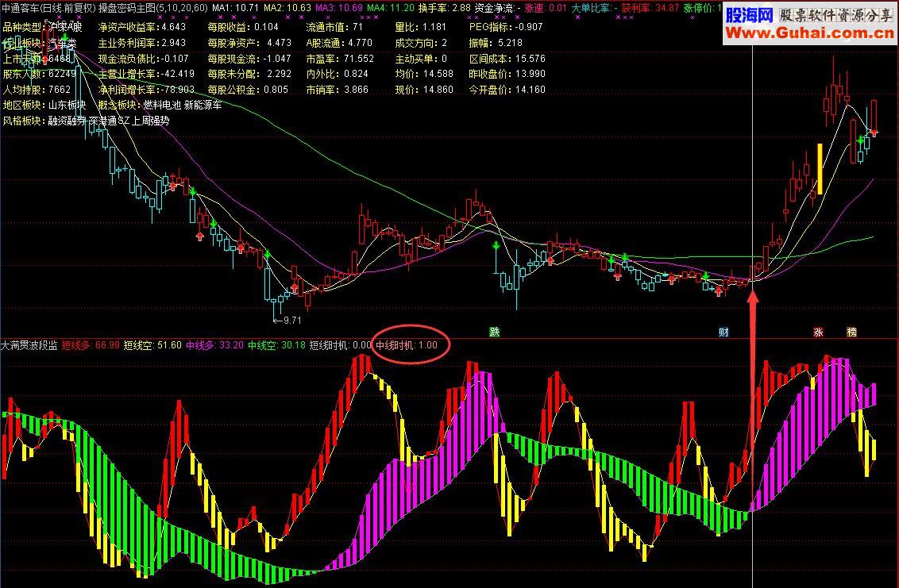The height and width of the screenshot is (588, 899).
Task: Click the 榜 event marker
Action: click(x=852, y=332)
